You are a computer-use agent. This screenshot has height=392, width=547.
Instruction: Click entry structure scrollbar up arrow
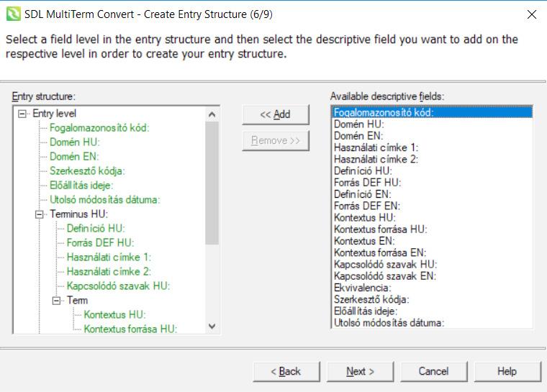pyautogui.click(x=212, y=114)
